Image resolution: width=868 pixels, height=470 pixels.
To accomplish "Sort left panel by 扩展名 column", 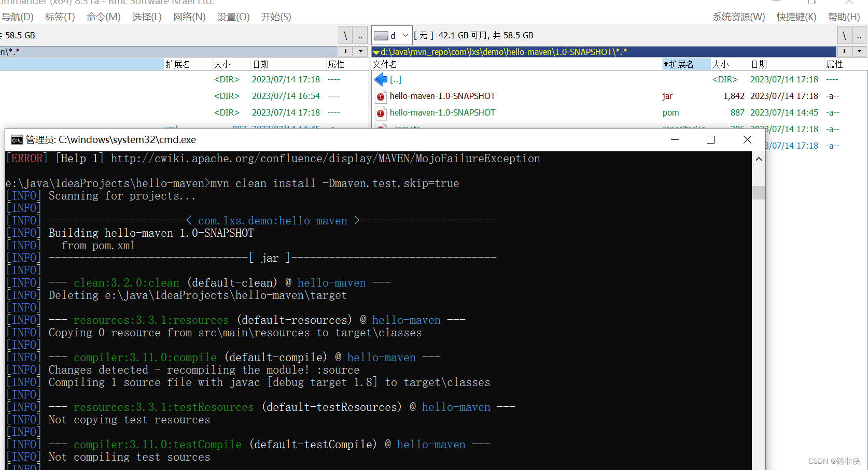I will (x=188, y=64).
